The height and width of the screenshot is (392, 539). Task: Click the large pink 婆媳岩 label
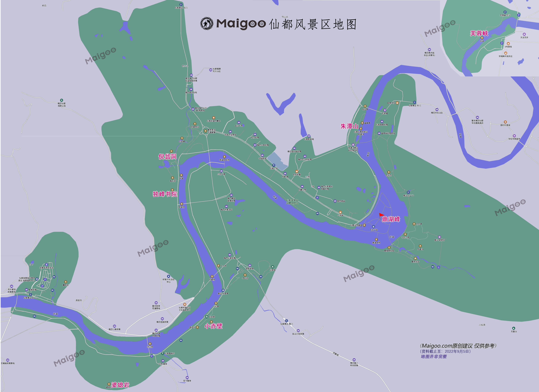(x=120, y=385)
